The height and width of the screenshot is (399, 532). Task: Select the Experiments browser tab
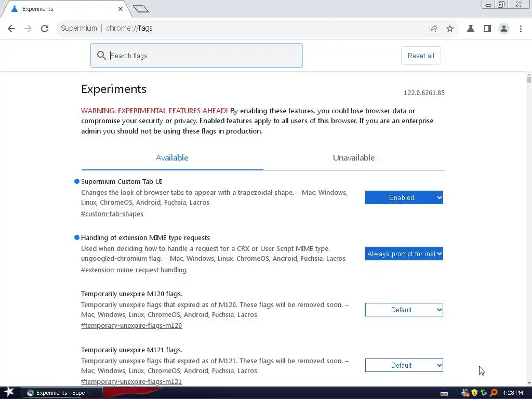(66, 9)
